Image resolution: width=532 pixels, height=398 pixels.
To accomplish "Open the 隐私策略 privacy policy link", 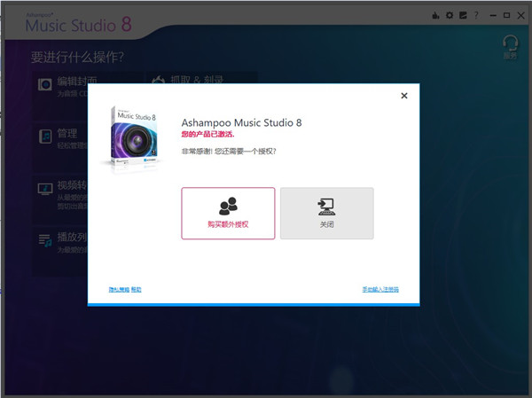I will 119,290.
